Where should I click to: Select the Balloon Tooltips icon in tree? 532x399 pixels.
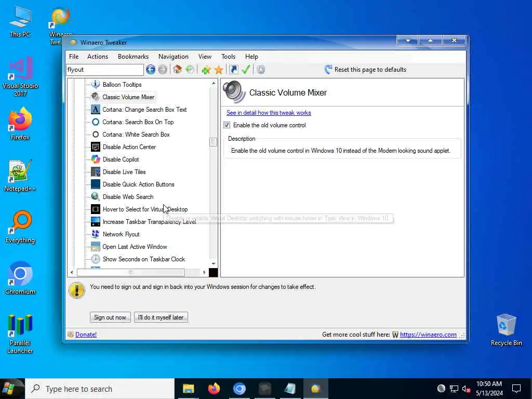96,85
